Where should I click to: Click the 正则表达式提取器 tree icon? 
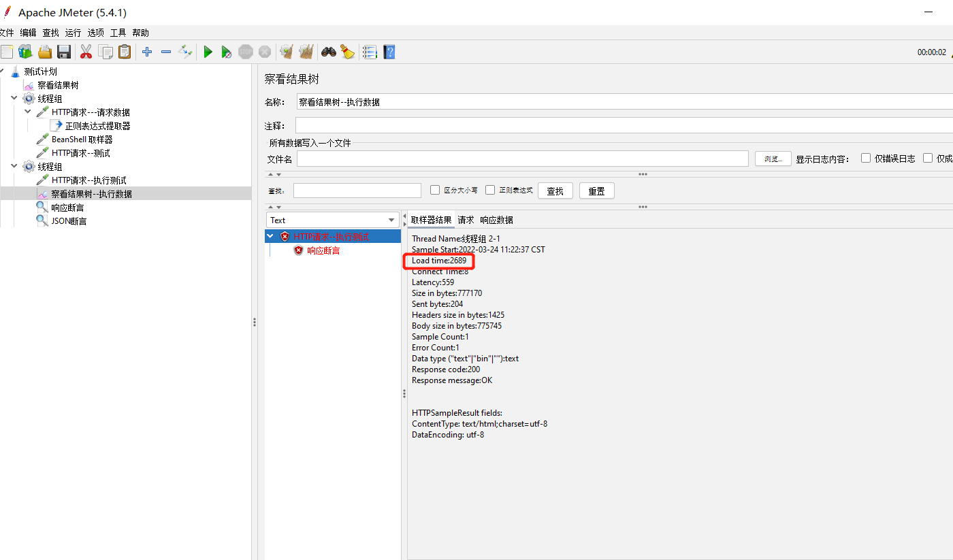(x=56, y=126)
